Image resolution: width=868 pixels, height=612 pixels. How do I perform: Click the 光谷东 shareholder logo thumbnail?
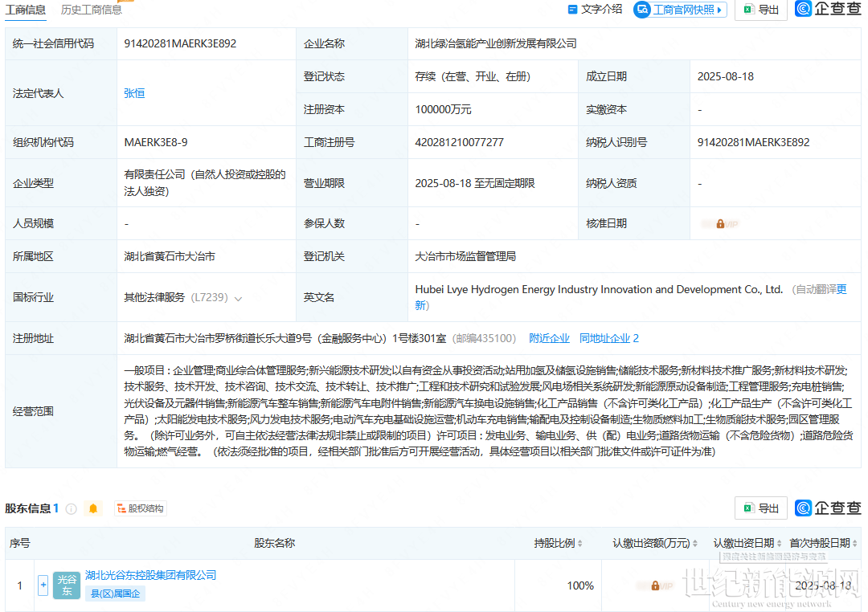(x=67, y=585)
